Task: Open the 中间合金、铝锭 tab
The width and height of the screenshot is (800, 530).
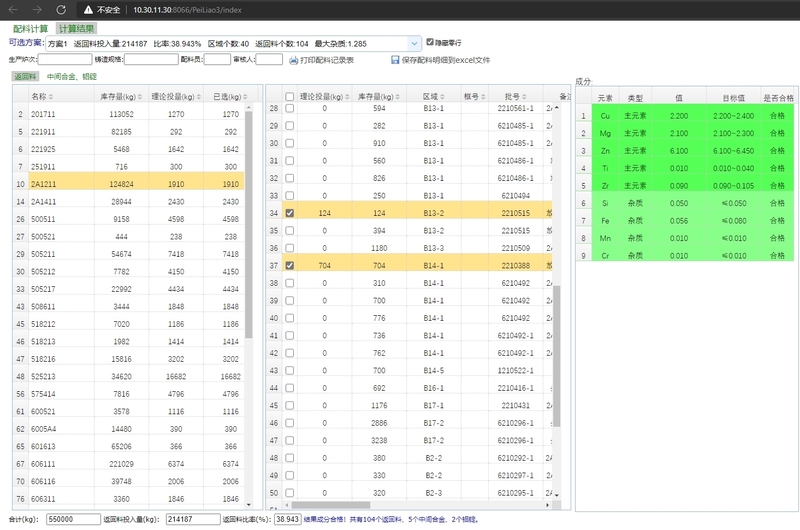Action: [x=71, y=77]
